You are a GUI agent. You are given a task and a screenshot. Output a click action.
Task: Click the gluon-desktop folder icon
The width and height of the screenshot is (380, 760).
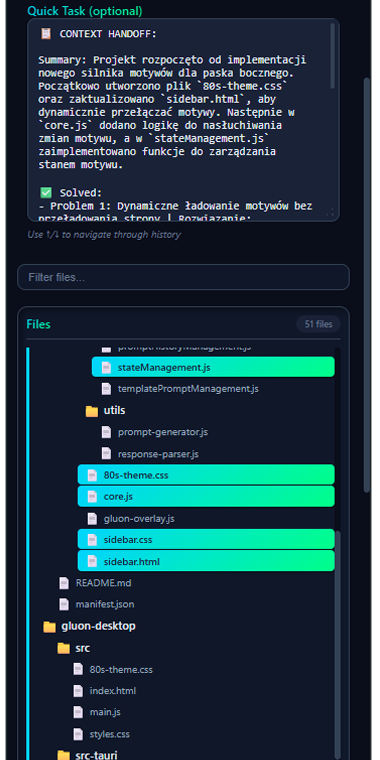[49, 627]
